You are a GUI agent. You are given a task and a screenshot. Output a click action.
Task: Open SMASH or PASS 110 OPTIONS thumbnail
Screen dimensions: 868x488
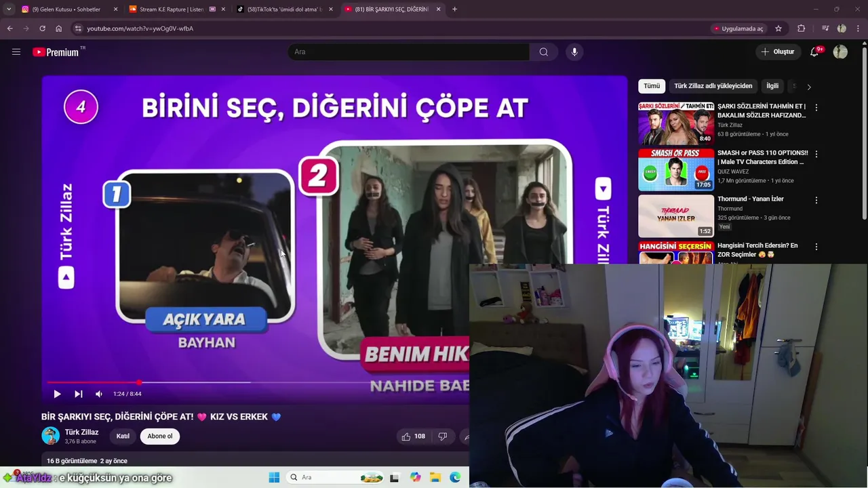pyautogui.click(x=676, y=169)
